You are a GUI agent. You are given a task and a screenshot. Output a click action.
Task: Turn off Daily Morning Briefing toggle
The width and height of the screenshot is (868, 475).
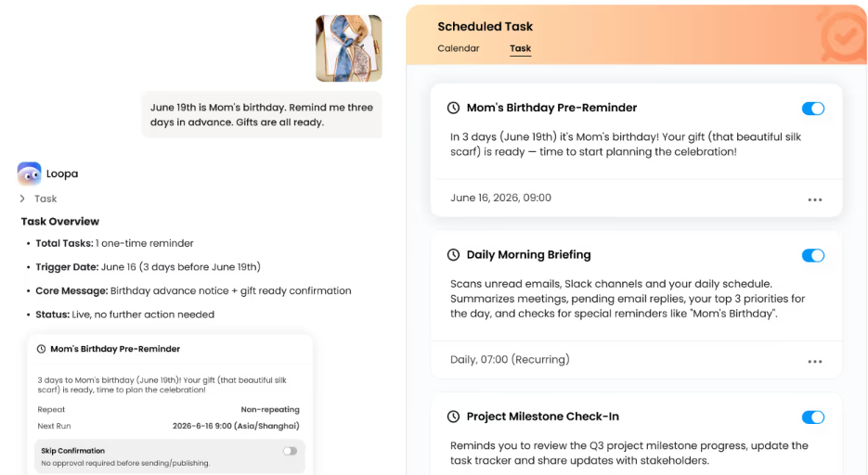click(813, 255)
